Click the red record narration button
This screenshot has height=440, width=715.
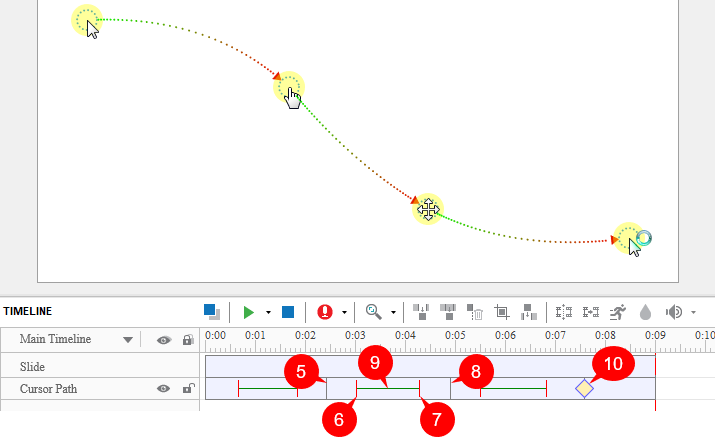point(325,312)
